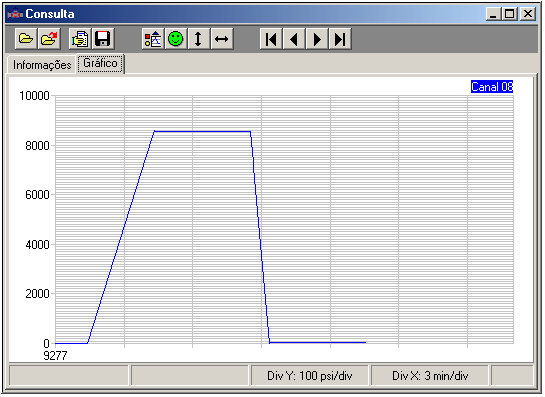Image resolution: width=545 pixels, height=397 pixels.
Task: Click the horizontal double-arrow scale icon
Action: point(221,39)
